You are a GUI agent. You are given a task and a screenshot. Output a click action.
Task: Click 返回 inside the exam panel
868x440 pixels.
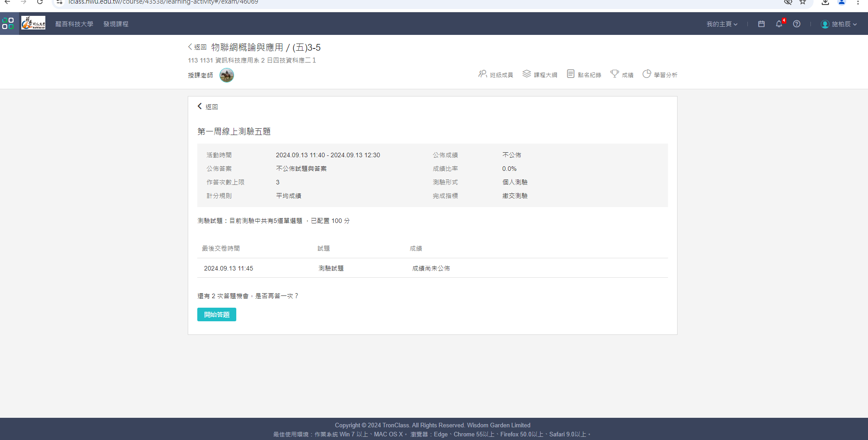click(x=208, y=106)
